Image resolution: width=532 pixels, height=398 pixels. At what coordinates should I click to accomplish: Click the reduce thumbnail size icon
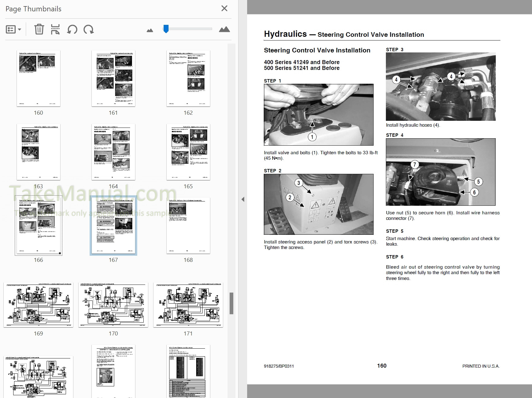[150, 30]
